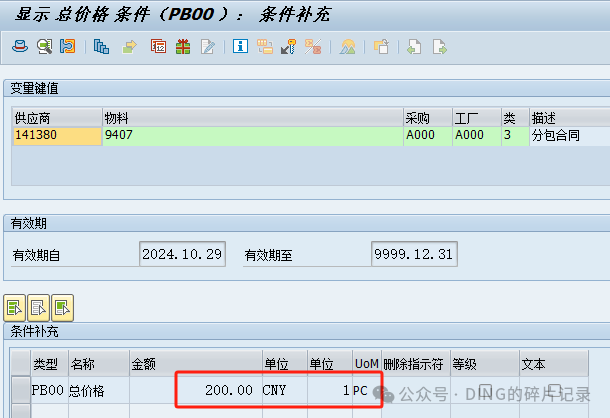The image size is (610, 418).
Task: Click the 200.00 amount cell
Action: (196, 390)
